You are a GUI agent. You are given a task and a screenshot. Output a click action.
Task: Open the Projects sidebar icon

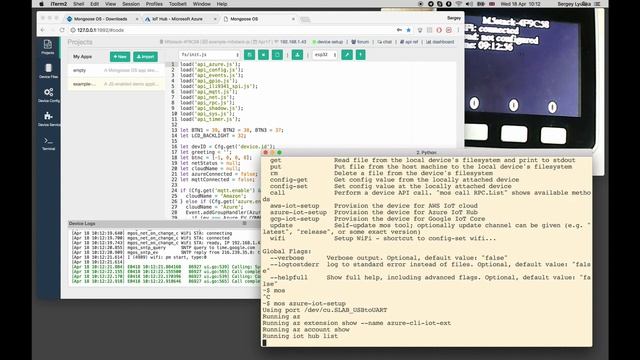click(x=48, y=47)
